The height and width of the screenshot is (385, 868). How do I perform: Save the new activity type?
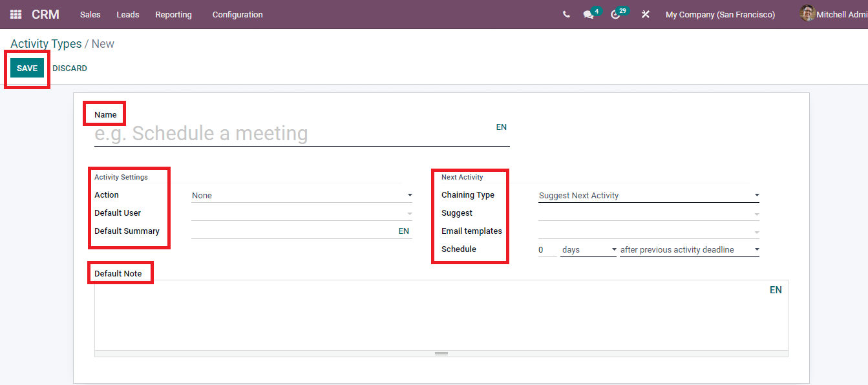(27, 68)
